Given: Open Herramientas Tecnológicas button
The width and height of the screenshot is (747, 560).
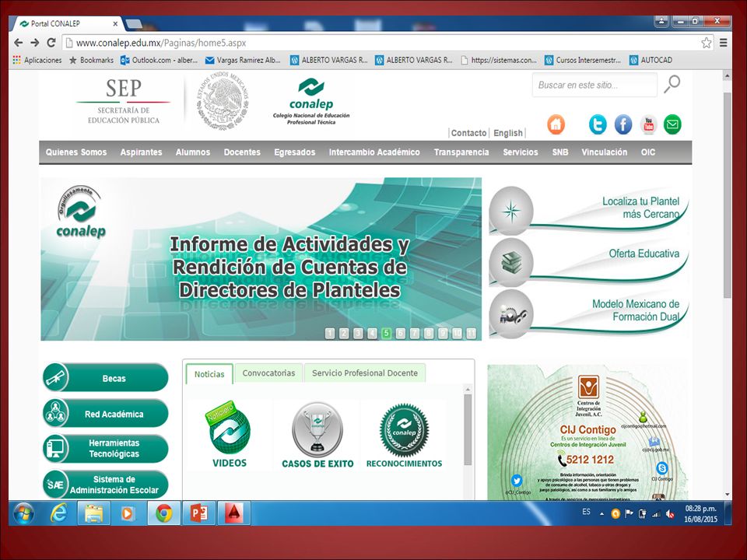Looking at the screenshot, I should pos(105,449).
